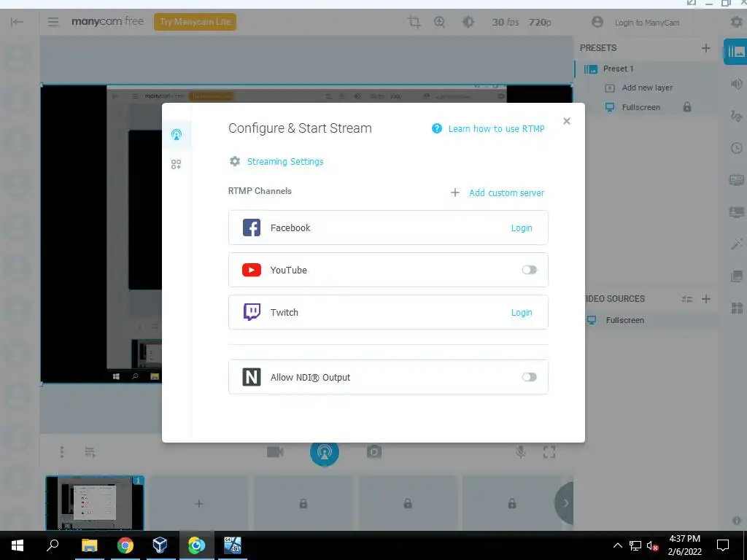Open the ManyCam settings gear
The image size is (747, 560).
[x=736, y=22]
